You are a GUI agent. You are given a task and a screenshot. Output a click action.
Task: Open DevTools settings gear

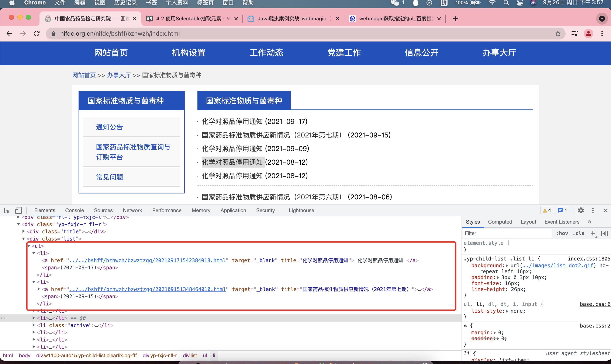click(581, 210)
